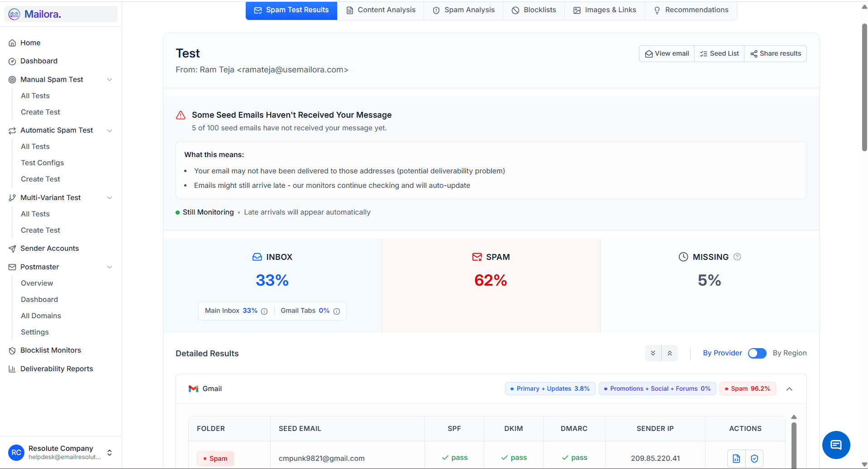Click the Share results button
The image size is (868, 469).
(x=775, y=53)
